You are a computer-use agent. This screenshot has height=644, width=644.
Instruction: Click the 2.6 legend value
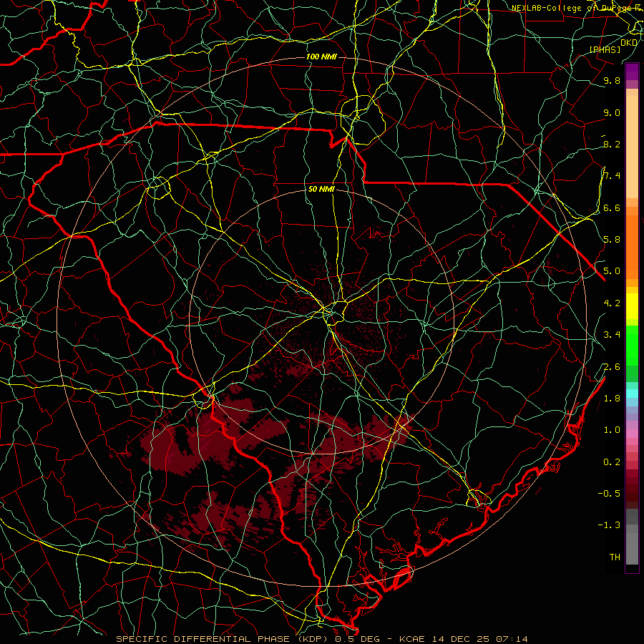click(612, 367)
